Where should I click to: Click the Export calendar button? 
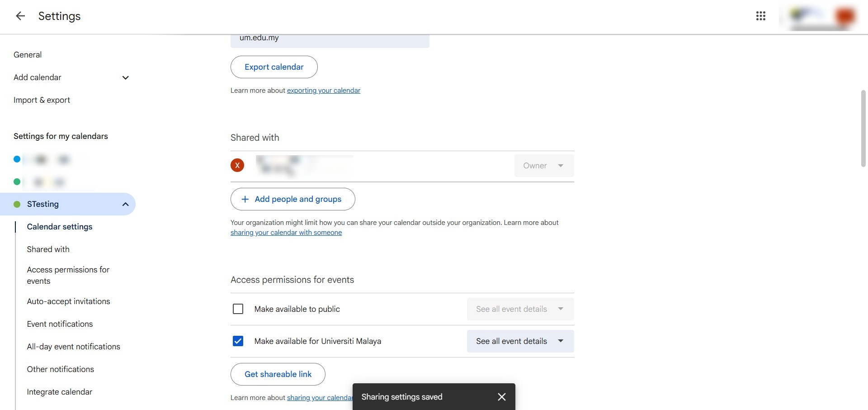click(274, 67)
